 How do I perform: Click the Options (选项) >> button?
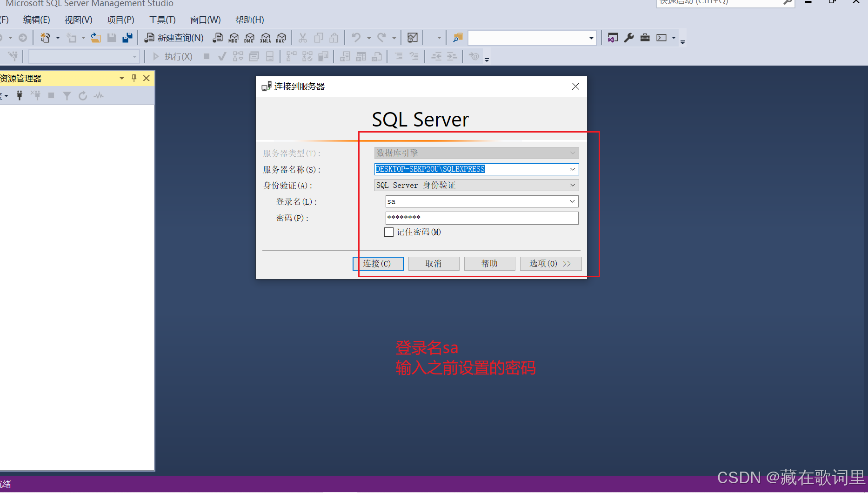pyautogui.click(x=551, y=264)
